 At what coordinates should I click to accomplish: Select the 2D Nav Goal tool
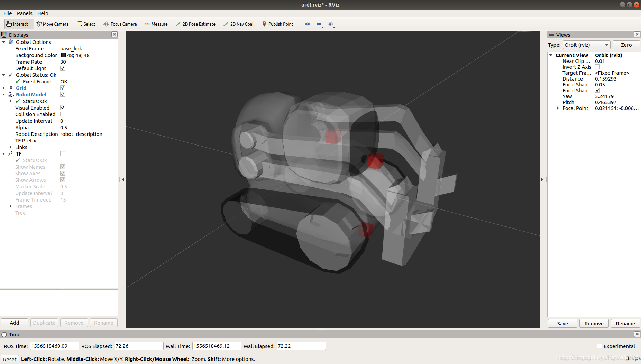coord(238,24)
